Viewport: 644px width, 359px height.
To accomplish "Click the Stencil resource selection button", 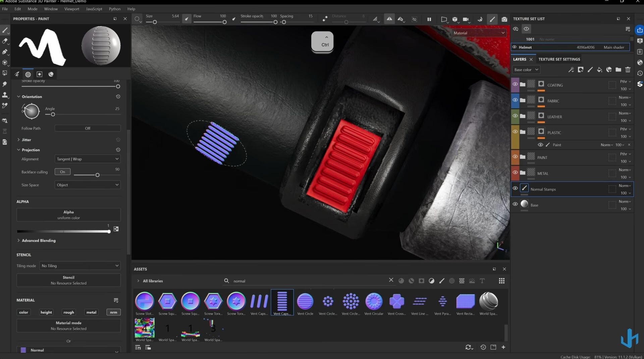I will (68, 280).
